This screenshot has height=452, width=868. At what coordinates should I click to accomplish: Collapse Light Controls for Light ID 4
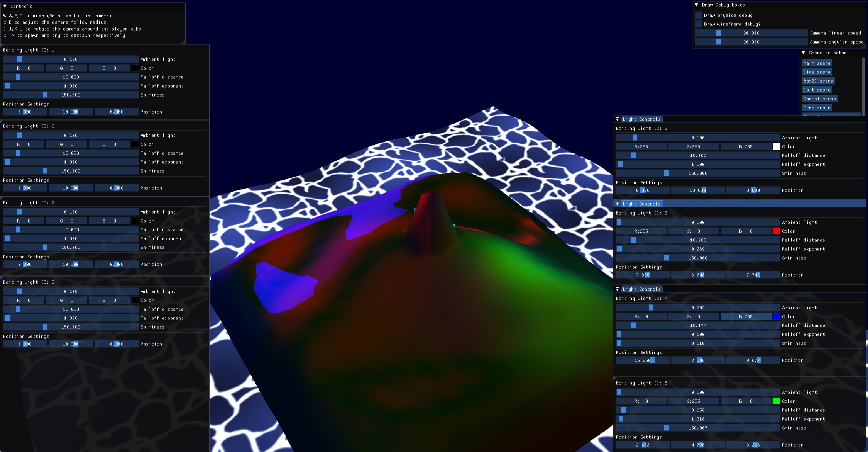click(618, 289)
